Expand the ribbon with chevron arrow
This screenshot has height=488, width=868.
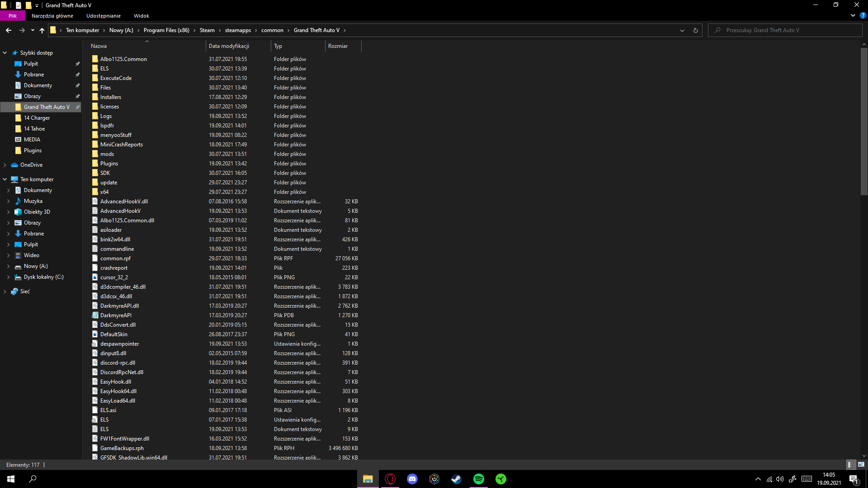[853, 15]
